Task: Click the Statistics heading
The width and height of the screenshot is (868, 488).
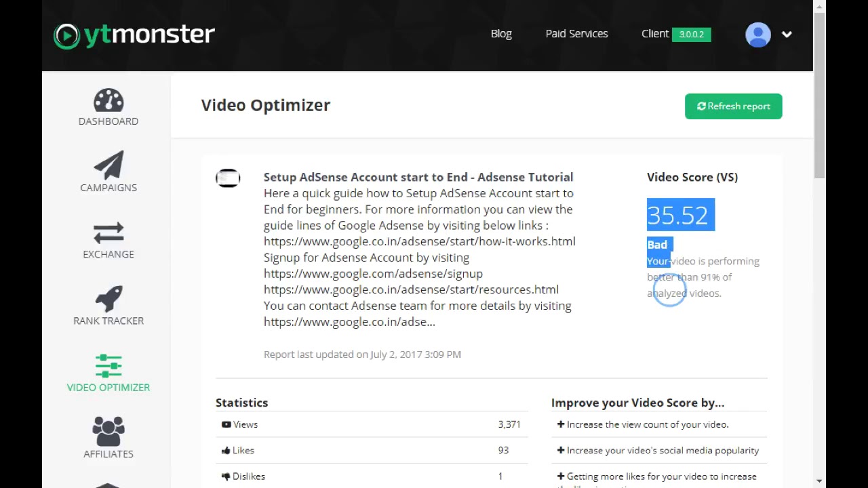Action: 241,403
